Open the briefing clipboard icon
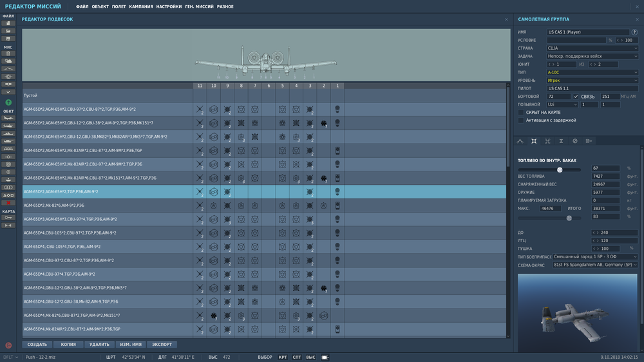644x362 pixels. pyautogui.click(x=8, y=53)
